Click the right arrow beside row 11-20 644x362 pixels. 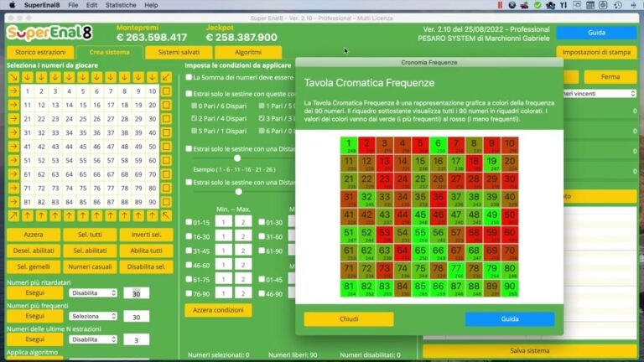coord(13,105)
